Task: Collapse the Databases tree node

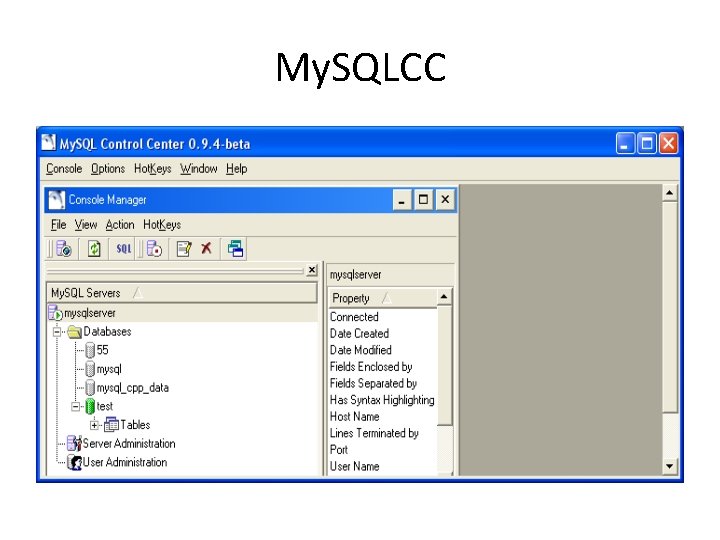Action: point(57,332)
